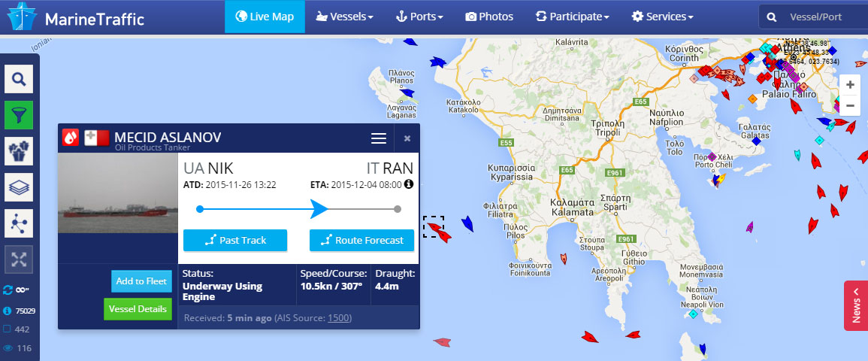Click the Speed/Course 10.5kn / 307° value
The image size is (868, 361).
pyautogui.click(x=331, y=287)
